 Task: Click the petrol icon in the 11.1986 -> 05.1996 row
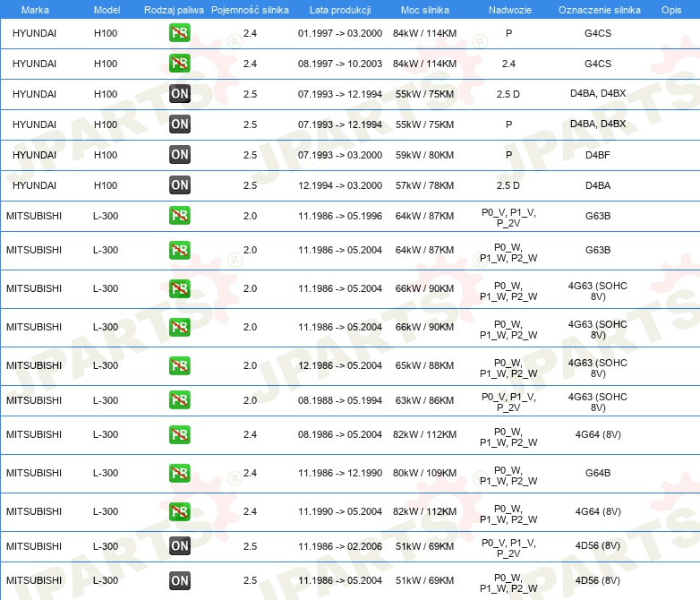point(179,215)
